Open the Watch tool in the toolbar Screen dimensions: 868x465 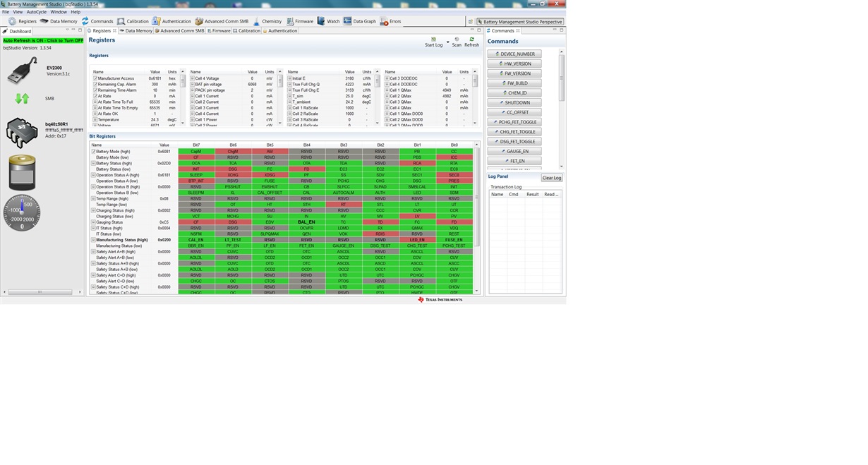pyautogui.click(x=329, y=21)
